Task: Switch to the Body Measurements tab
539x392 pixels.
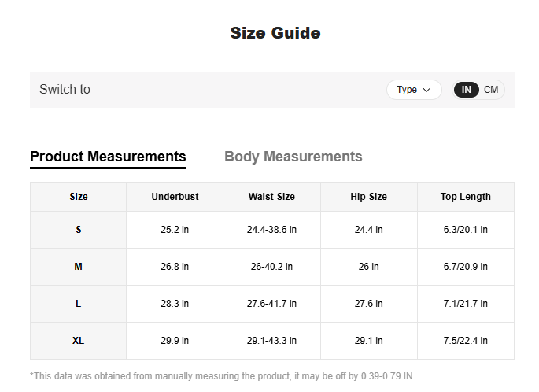Action: (293, 157)
